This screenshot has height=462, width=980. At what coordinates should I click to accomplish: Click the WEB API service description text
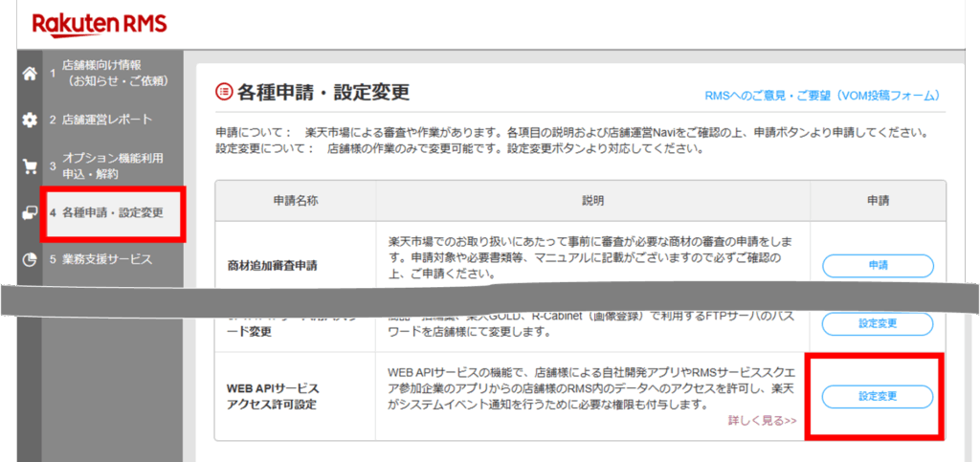click(592, 389)
